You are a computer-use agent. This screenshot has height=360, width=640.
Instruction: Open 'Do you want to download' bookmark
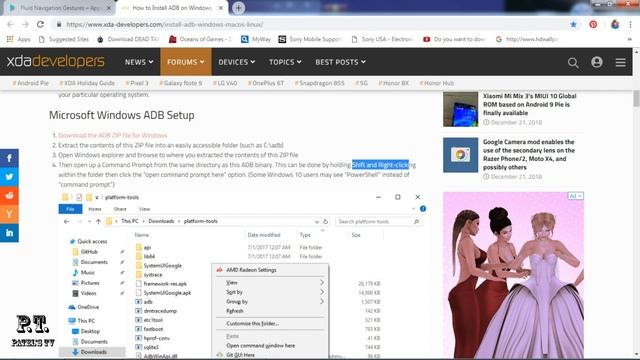(x=454, y=39)
